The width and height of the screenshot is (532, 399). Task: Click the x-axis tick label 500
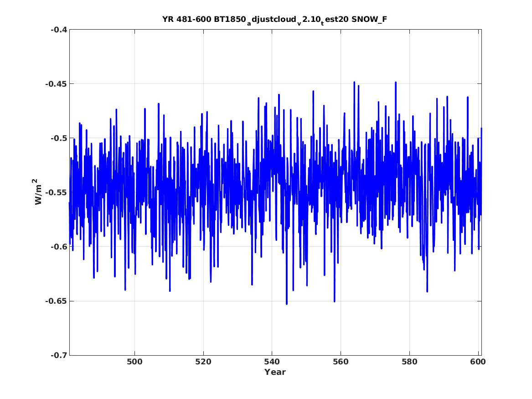point(134,362)
